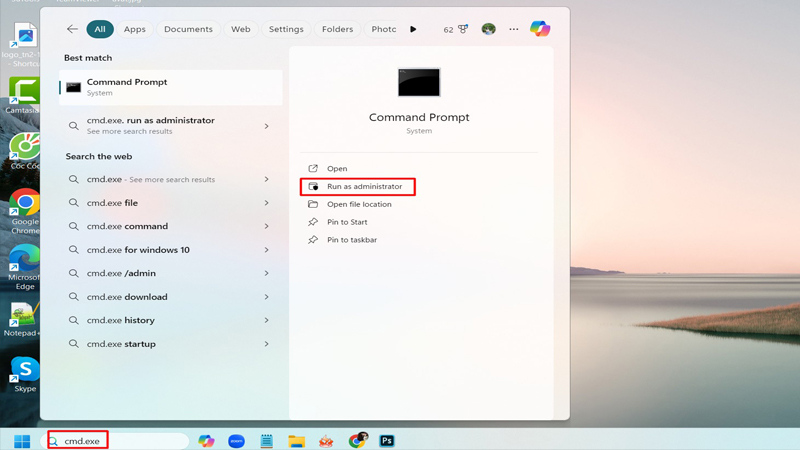Image resolution: width=800 pixels, height=450 pixels.
Task: Click Open file location
Action: (359, 204)
